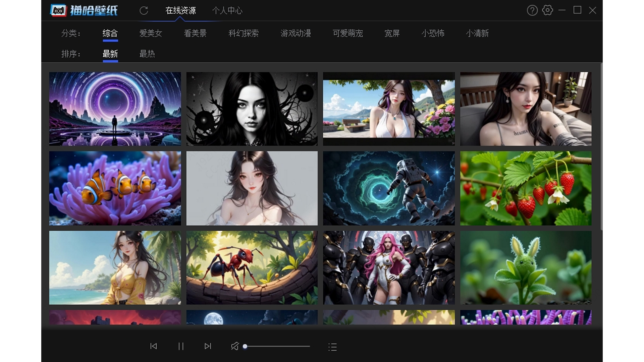The height and width of the screenshot is (362, 644).
Task: Select the 游戏动漫 category
Action: click(x=295, y=33)
